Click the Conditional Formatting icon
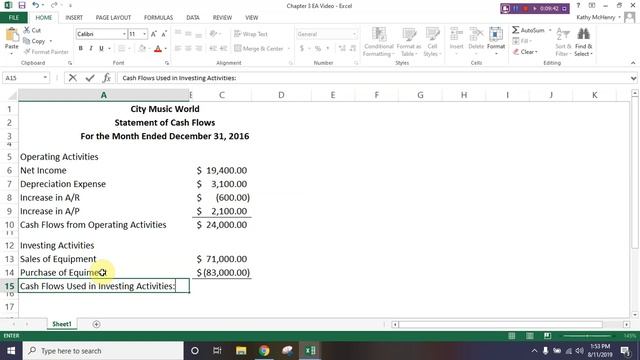Viewport: 640px width, 360px height. click(378, 35)
